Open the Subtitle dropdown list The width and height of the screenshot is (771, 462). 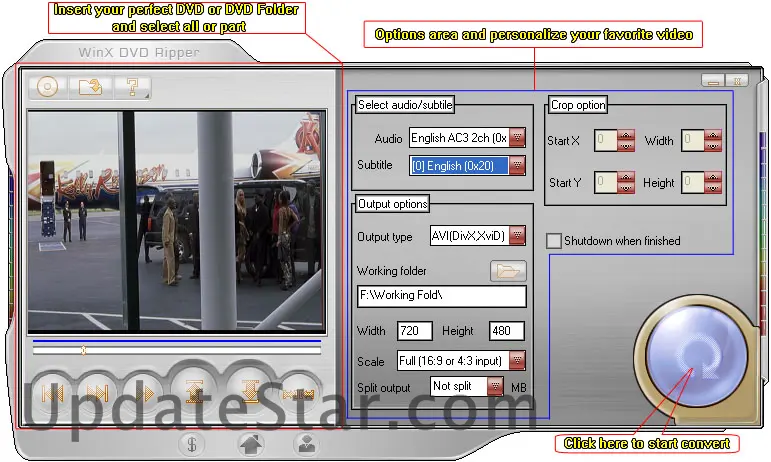[517, 165]
